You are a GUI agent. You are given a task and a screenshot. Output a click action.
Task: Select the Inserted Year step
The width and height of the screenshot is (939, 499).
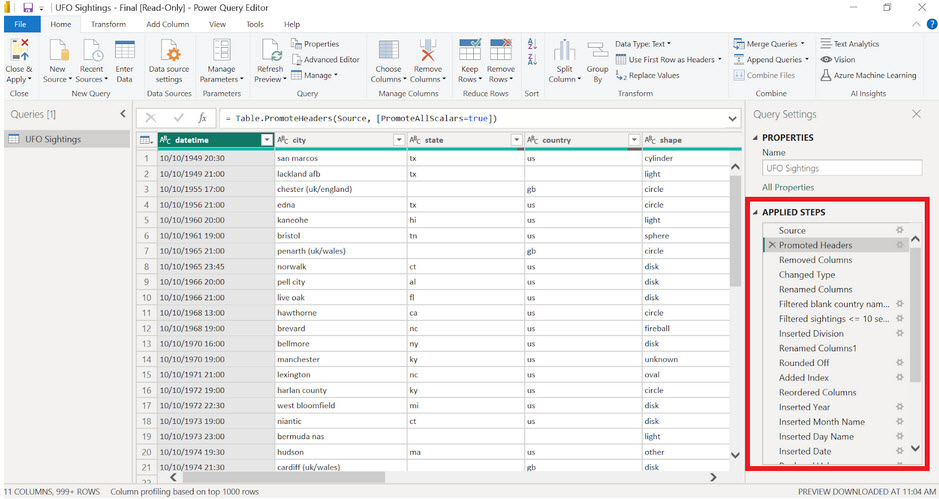point(804,407)
